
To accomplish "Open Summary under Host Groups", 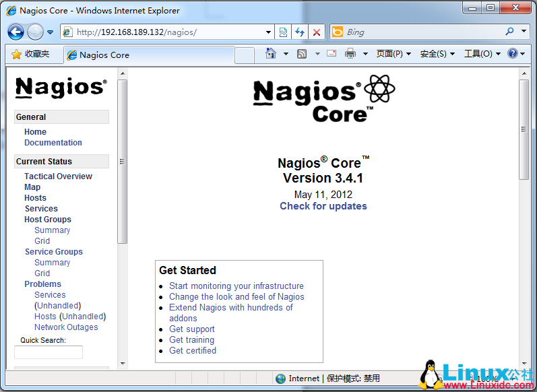I will [53, 230].
